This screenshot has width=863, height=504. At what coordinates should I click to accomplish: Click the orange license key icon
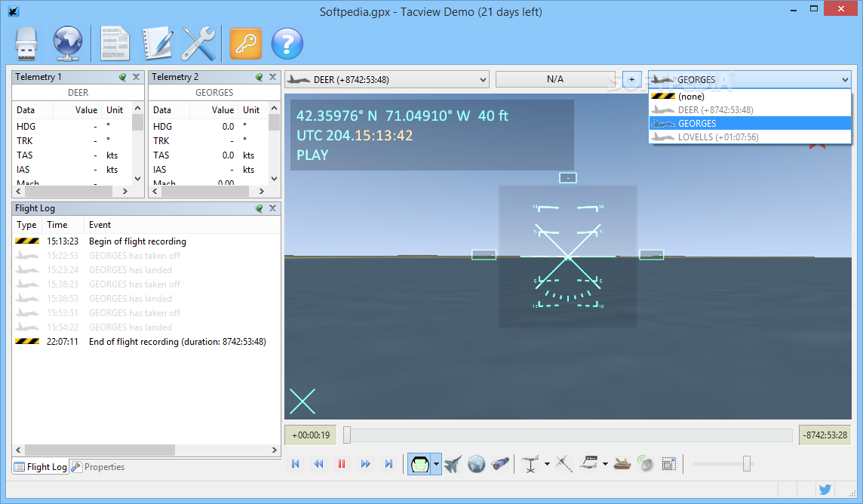pyautogui.click(x=245, y=44)
